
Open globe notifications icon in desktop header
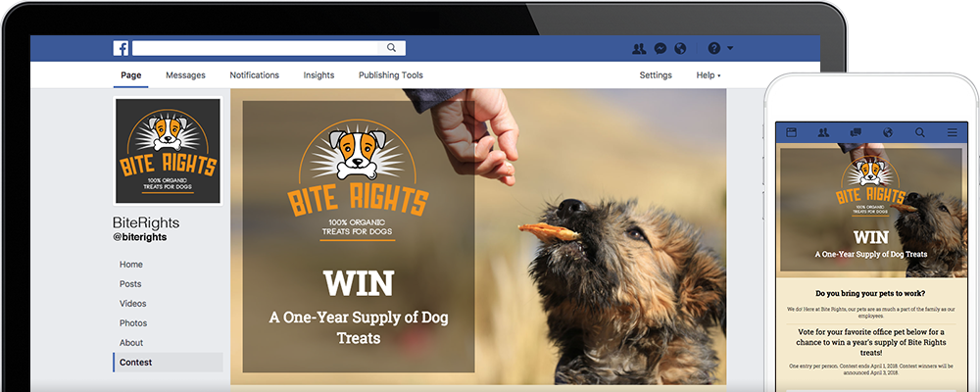[x=681, y=49]
